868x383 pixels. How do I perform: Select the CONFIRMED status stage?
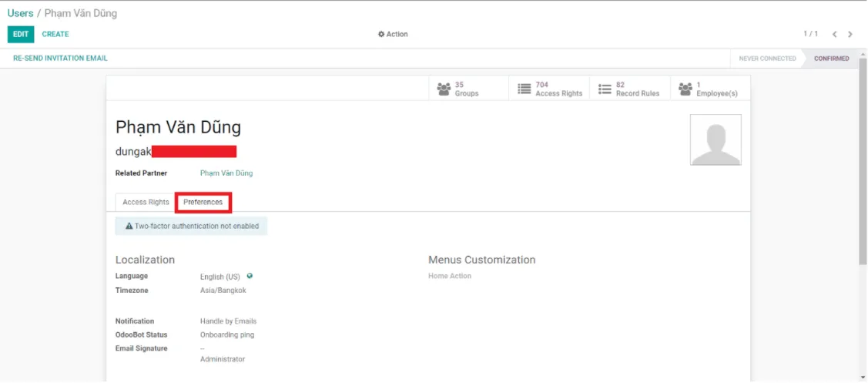coord(832,59)
